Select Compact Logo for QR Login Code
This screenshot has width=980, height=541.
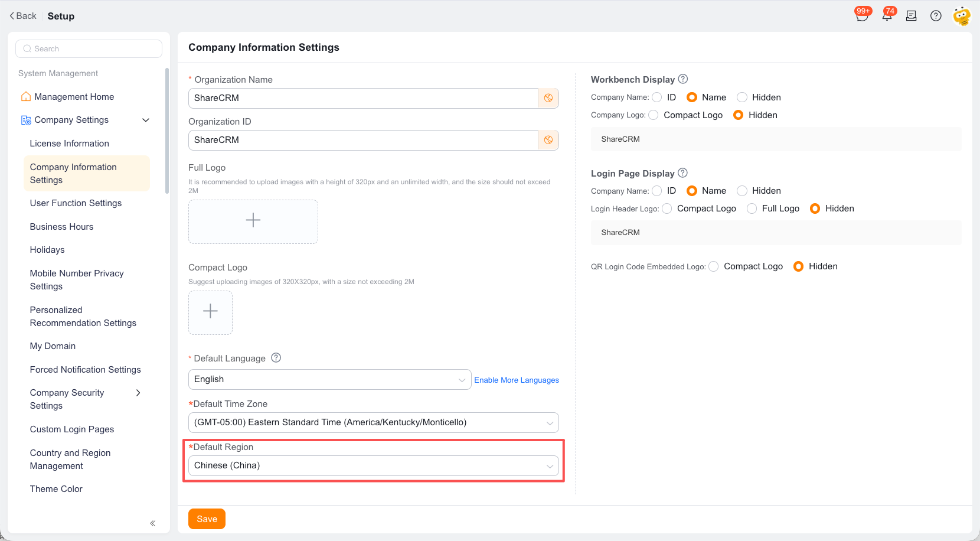714,266
